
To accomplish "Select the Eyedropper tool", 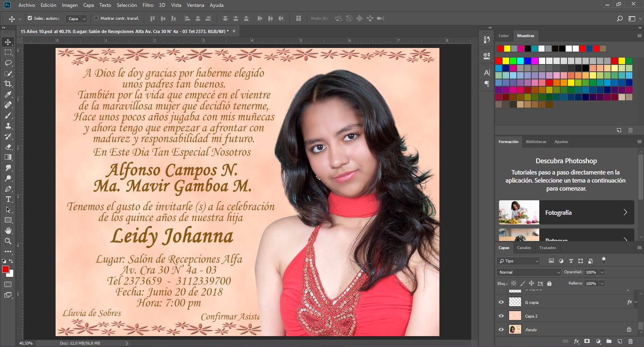I will (x=8, y=94).
